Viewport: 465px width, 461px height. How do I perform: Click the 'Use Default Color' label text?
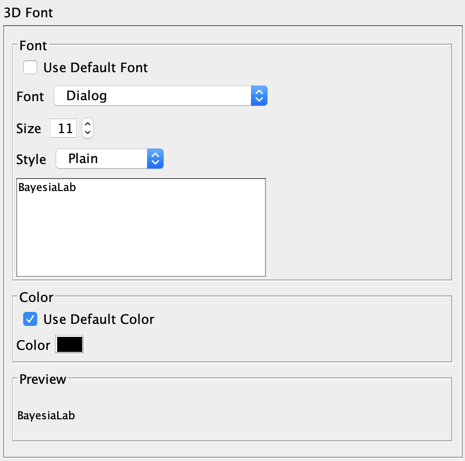[99, 319]
